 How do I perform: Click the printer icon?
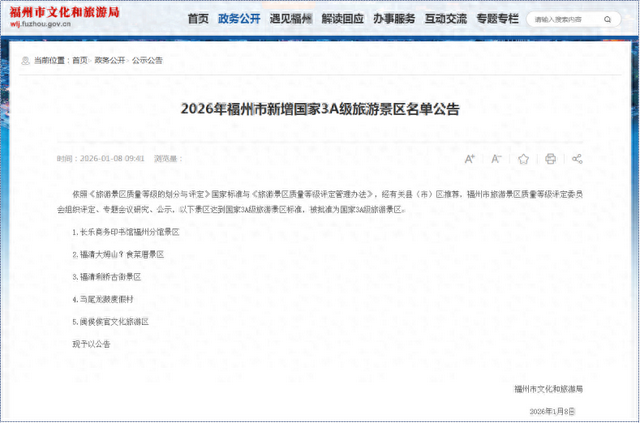pos(550,159)
